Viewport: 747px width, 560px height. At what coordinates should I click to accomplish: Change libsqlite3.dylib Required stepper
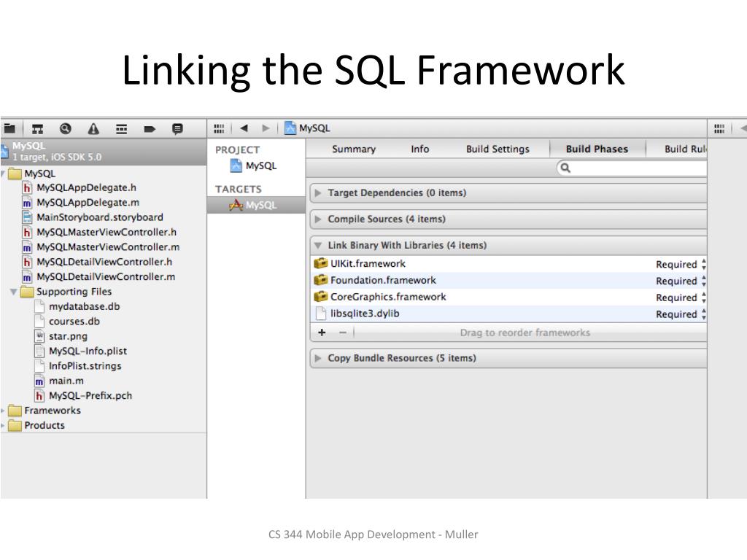(x=704, y=314)
